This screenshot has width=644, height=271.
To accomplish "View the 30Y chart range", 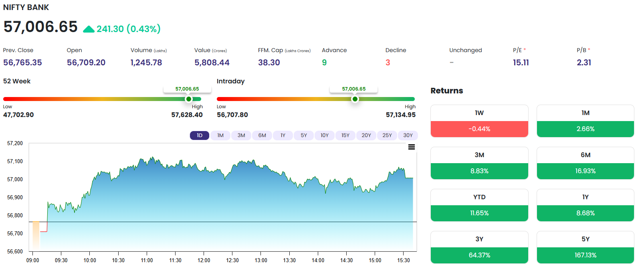I will click(x=408, y=135).
